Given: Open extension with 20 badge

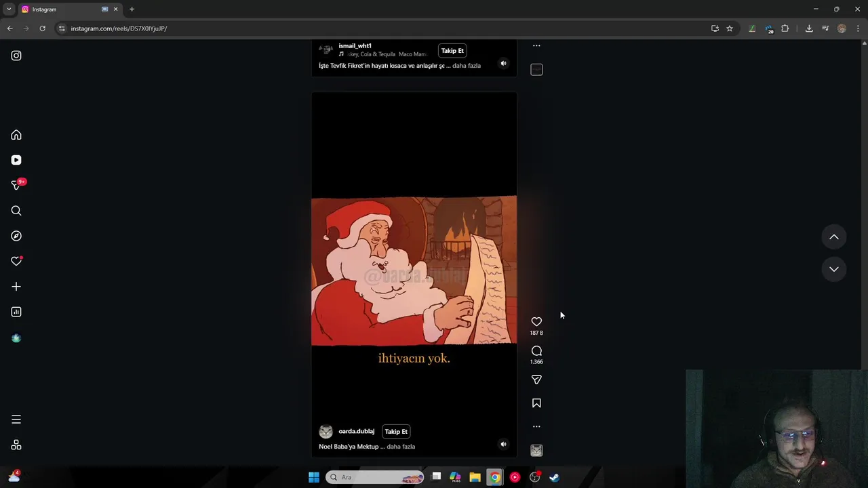Looking at the screenshot, I should (768, 28).
